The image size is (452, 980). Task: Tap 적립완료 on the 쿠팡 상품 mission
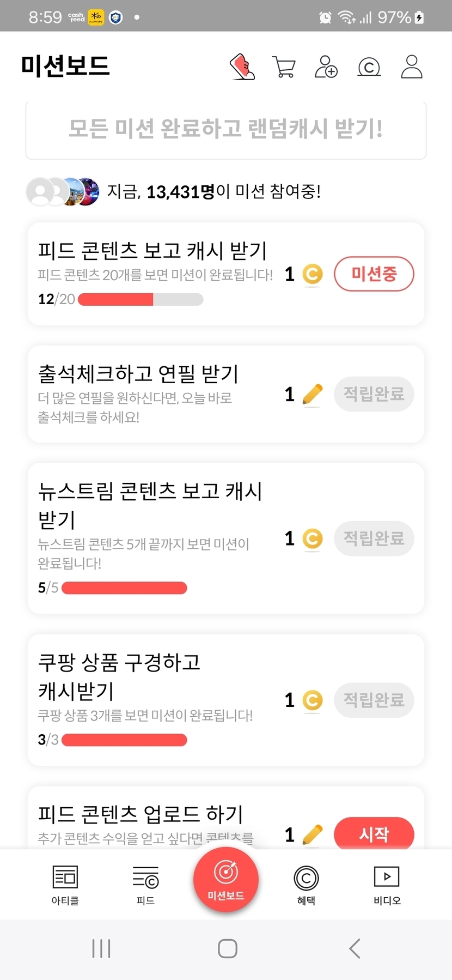pos(374,700)
